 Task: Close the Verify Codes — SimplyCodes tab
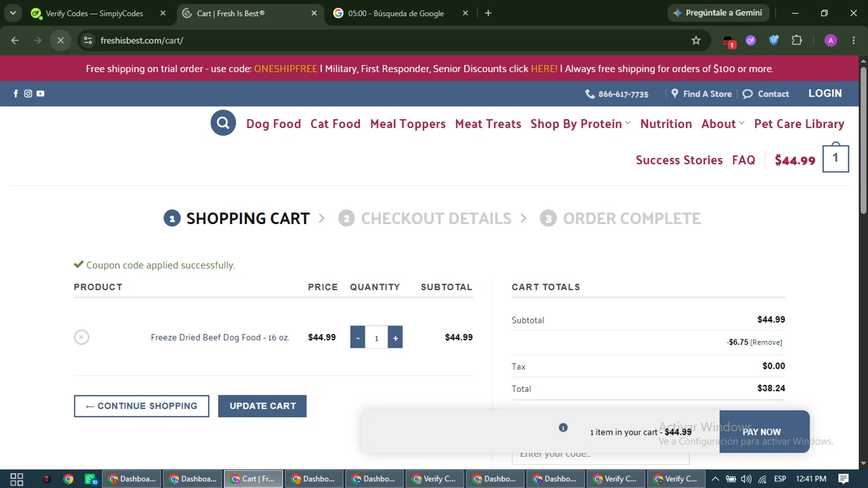coord(163,13)
